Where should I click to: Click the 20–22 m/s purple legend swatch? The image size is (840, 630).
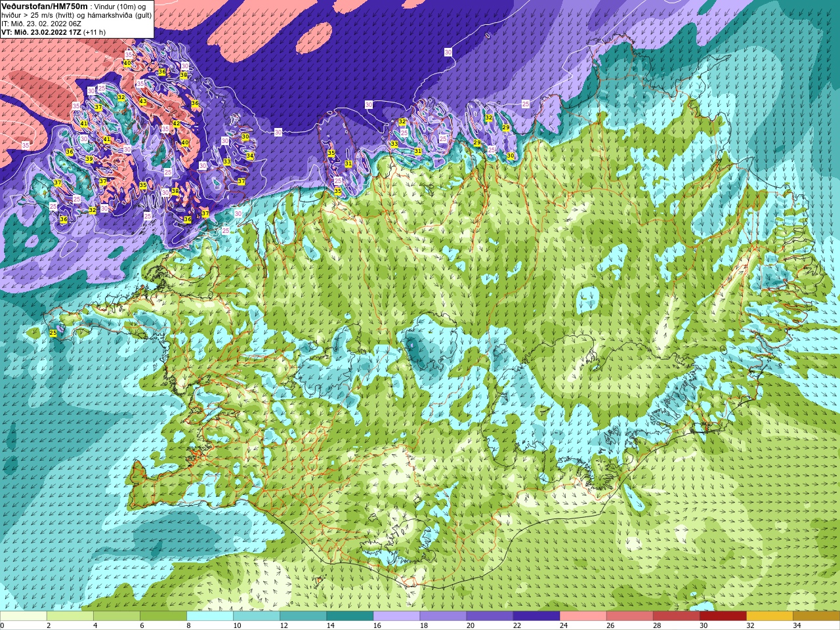coord(490,616)
